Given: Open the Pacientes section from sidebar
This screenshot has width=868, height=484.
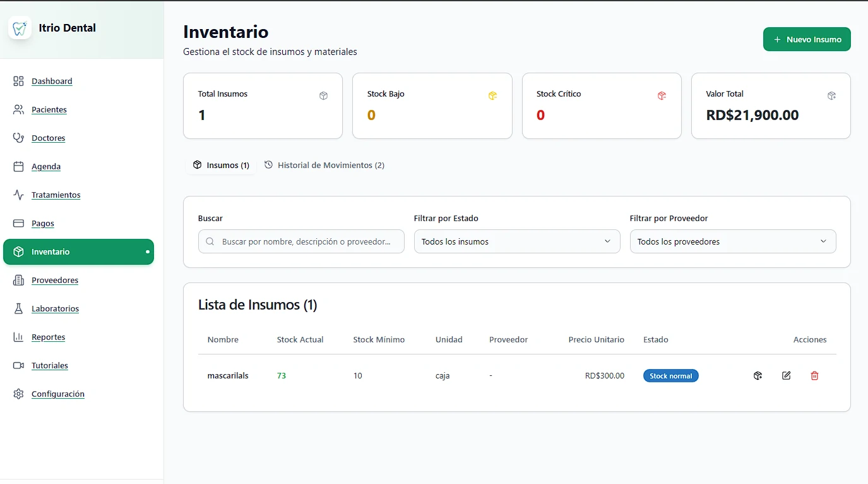Looking at the screenshot, I should click(x=49, y=109).
